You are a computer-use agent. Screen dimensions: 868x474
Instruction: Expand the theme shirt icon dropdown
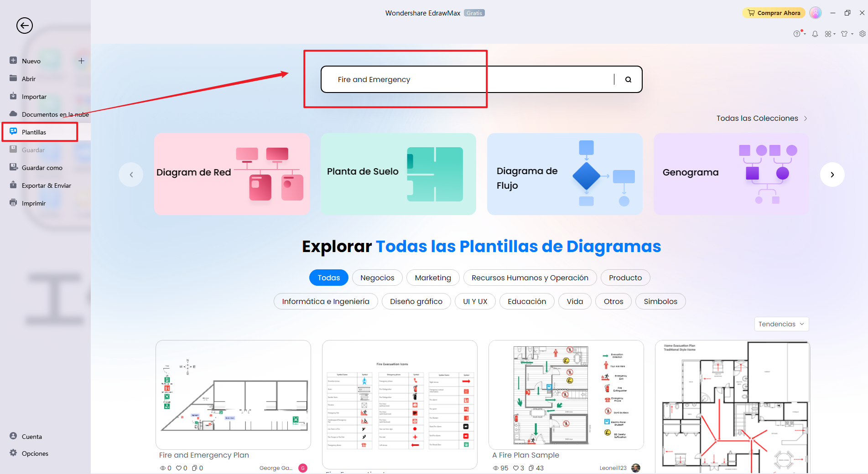(847, 34)
